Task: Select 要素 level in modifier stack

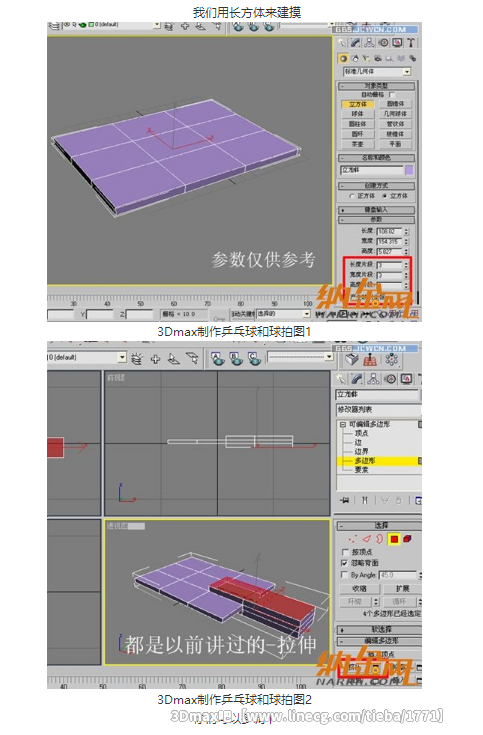Action: (362, 470)
